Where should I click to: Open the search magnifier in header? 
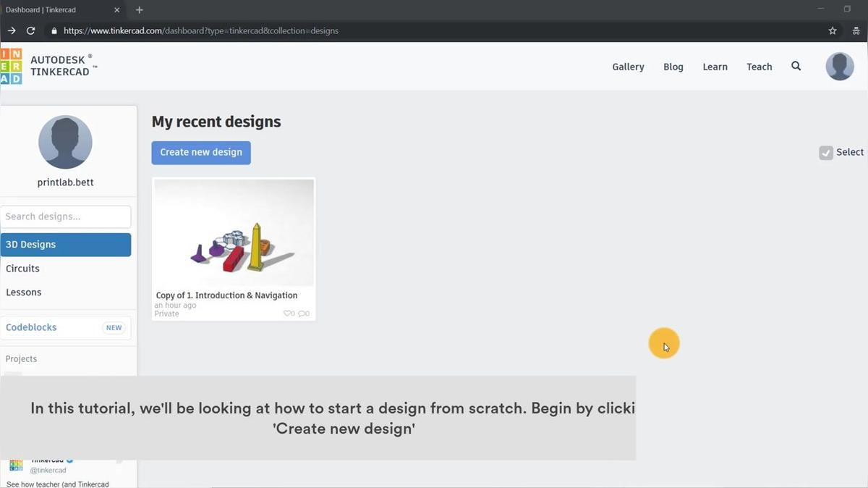(x=796, y=66)
